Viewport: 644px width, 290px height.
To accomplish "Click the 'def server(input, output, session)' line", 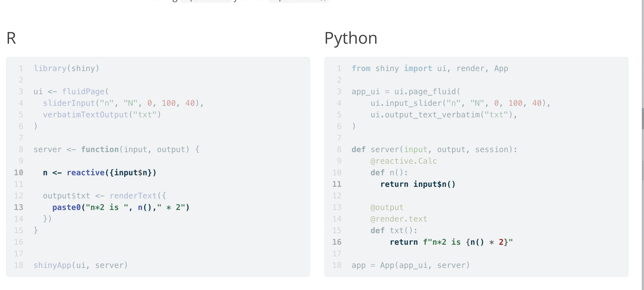I will click(x=434, y=149).
